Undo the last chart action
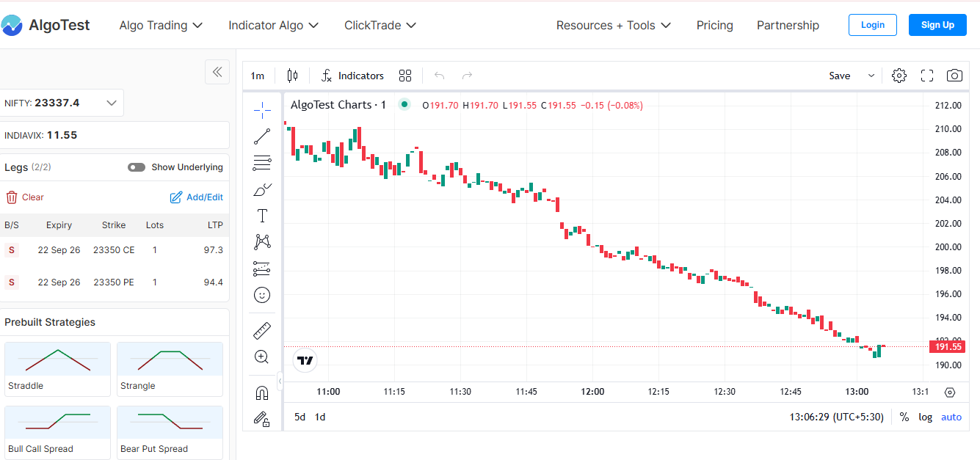The width and height of the screenshot is (980, 460). [x=440, y=76]
